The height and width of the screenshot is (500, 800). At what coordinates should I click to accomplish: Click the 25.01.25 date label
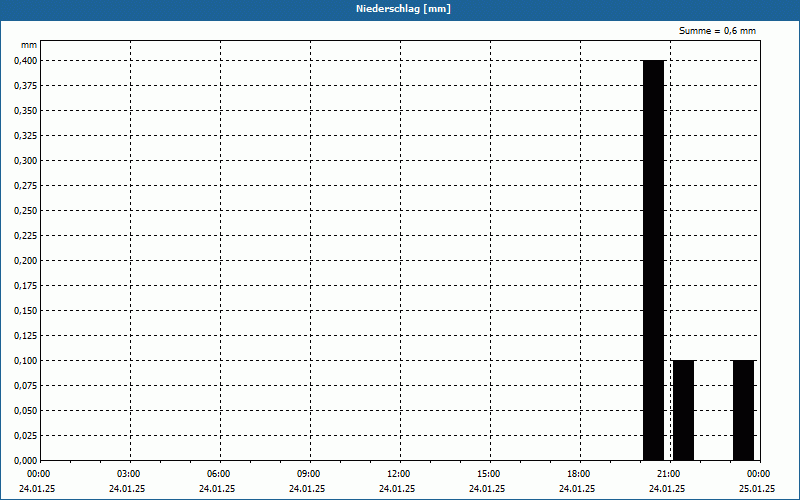(757, 489)
